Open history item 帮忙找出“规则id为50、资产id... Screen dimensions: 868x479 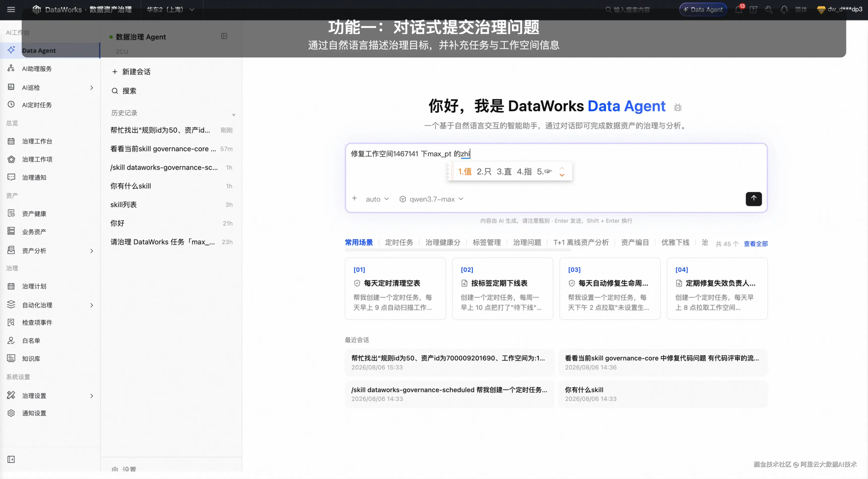172,130
